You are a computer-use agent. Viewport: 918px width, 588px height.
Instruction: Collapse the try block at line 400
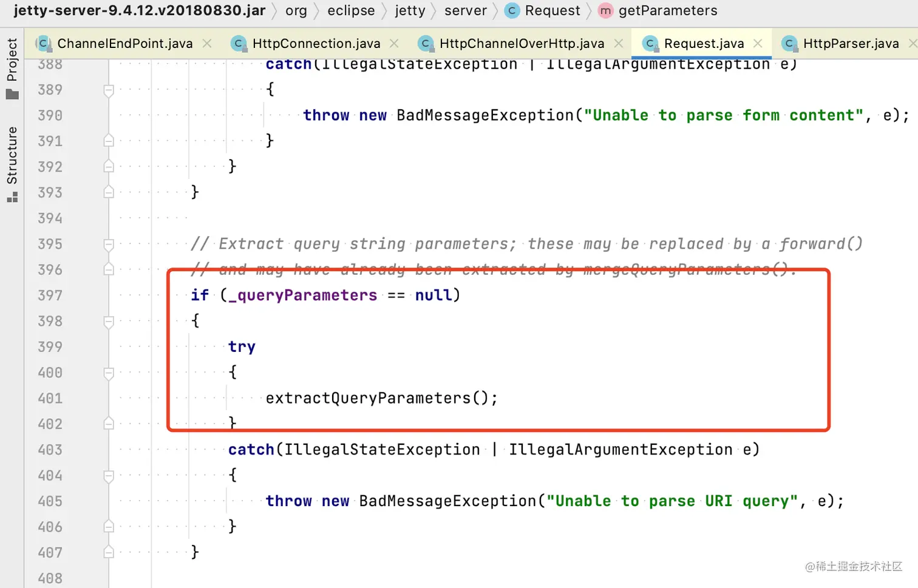[x=109, y=373]
